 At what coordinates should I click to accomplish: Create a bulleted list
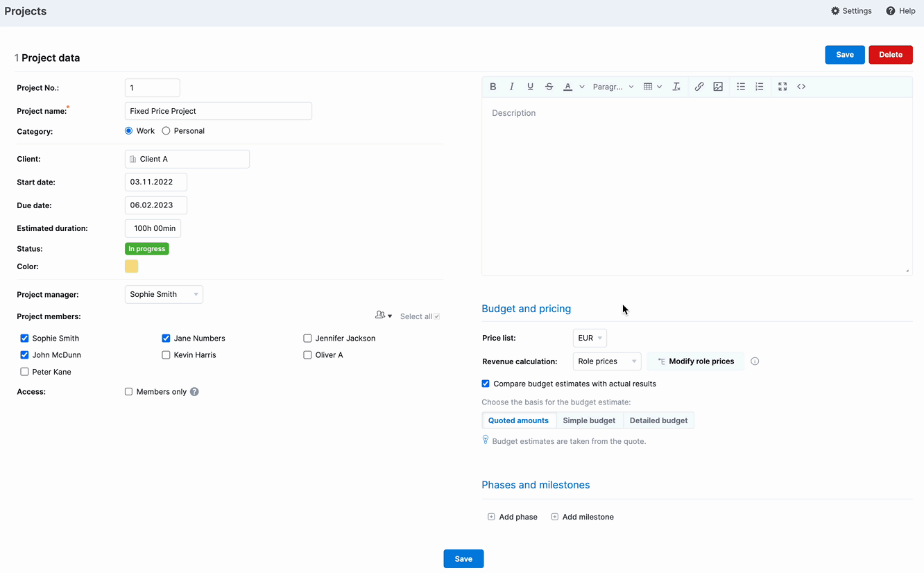click(x=741, y=87)
